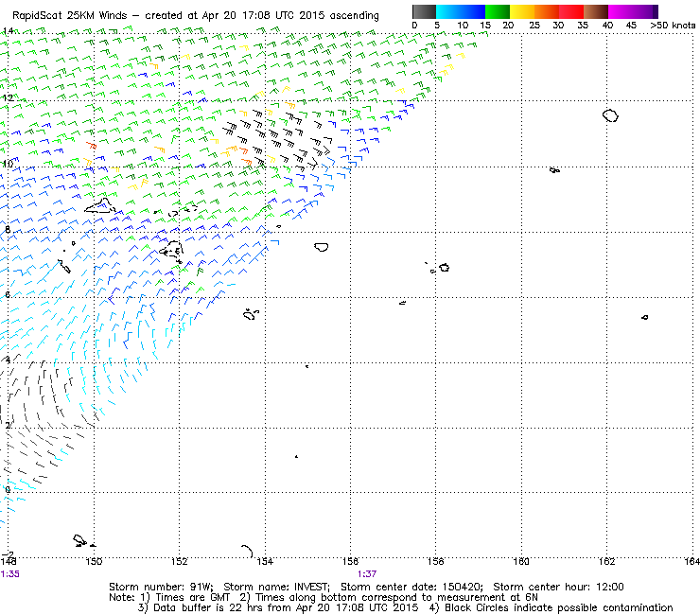This screenshot has height=615, width=700.
Task: Click the 6 latitude axis label
Action: click(x=8, y=295)
